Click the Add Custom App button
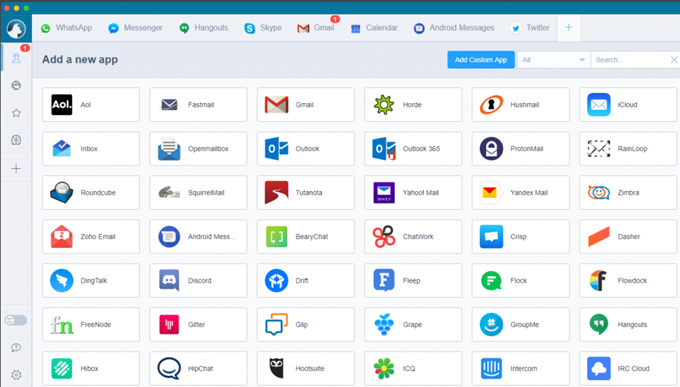680x387 pixels. click(x=481, y=60)
